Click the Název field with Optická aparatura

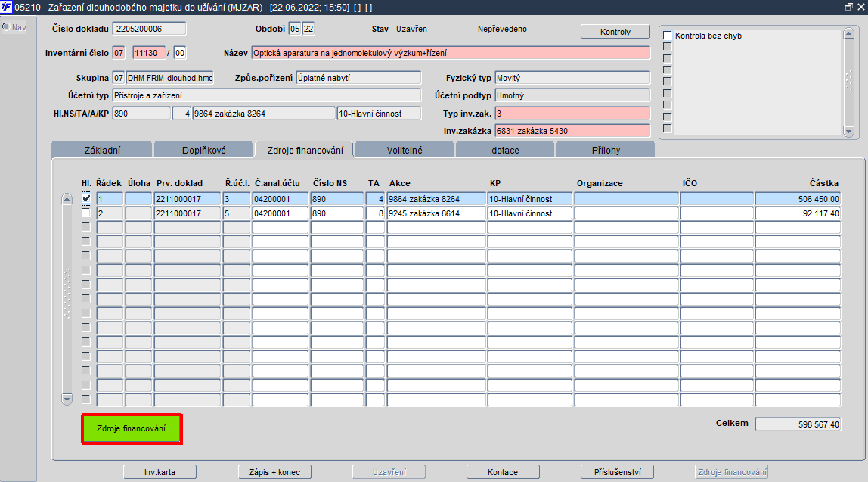pos(451,53)
